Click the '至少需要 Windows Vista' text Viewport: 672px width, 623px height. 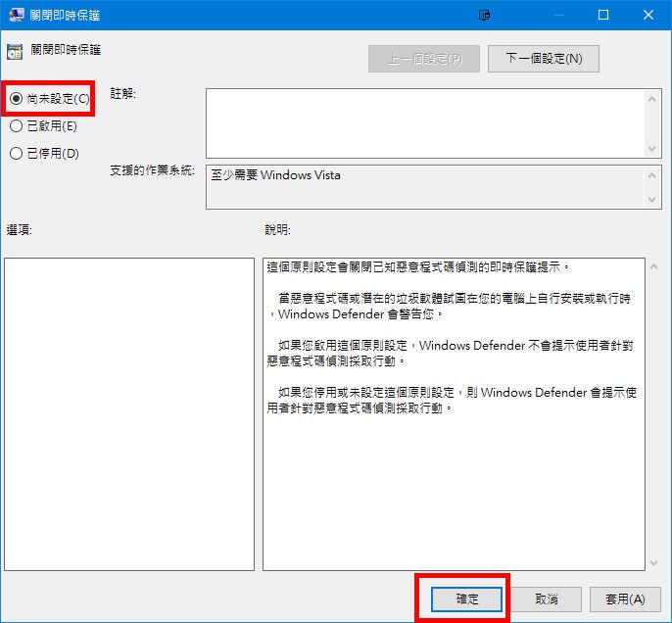tap(275, 175)
